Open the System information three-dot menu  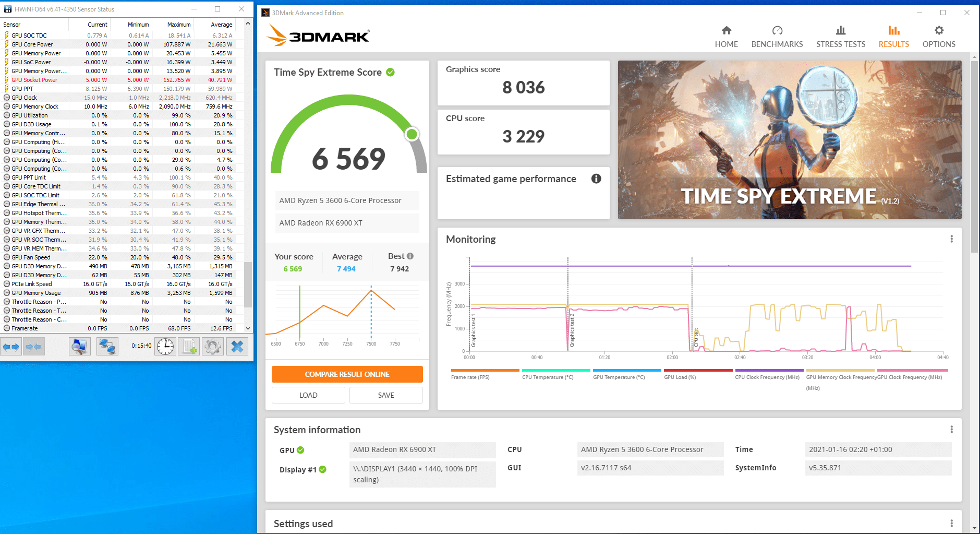951,429
